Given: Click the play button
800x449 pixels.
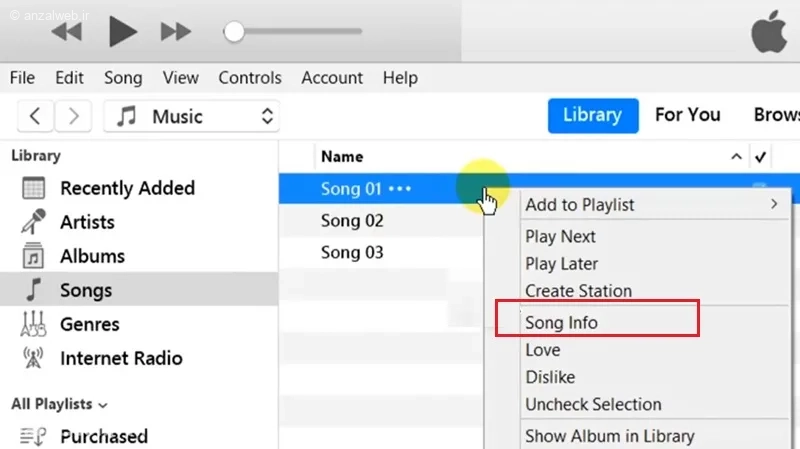Looking at the screenshot, I should tap(122, 32).
